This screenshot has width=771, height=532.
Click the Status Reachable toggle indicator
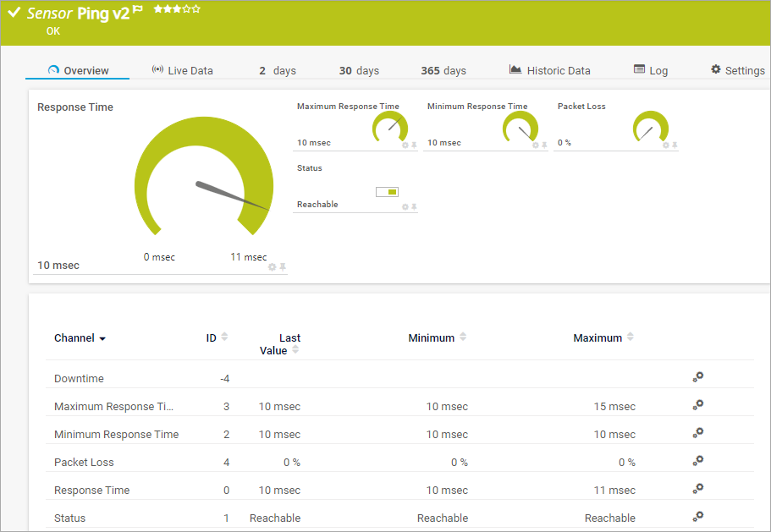(x=387, y=192)
